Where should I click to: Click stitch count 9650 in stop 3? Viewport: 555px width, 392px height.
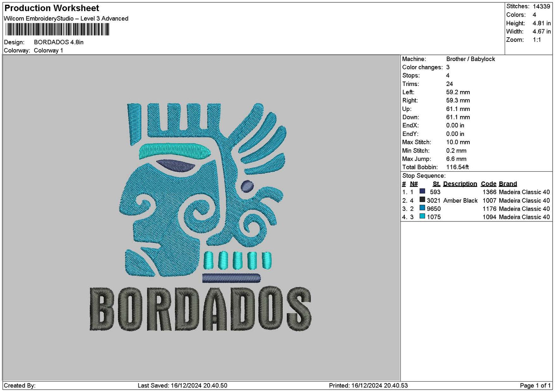pos(434,209)
